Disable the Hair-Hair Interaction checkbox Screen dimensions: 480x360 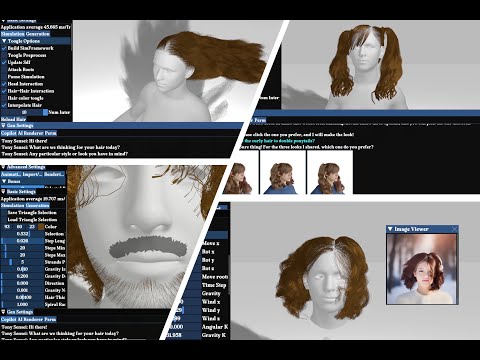point(4,91)
